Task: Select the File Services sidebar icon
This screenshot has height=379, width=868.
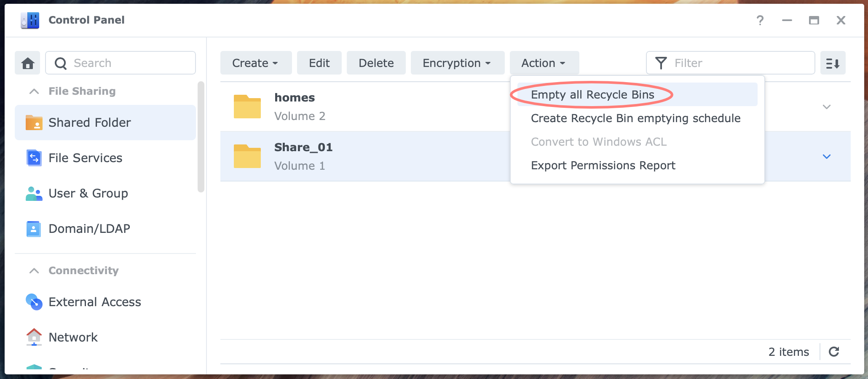Action: pos(34,158)
